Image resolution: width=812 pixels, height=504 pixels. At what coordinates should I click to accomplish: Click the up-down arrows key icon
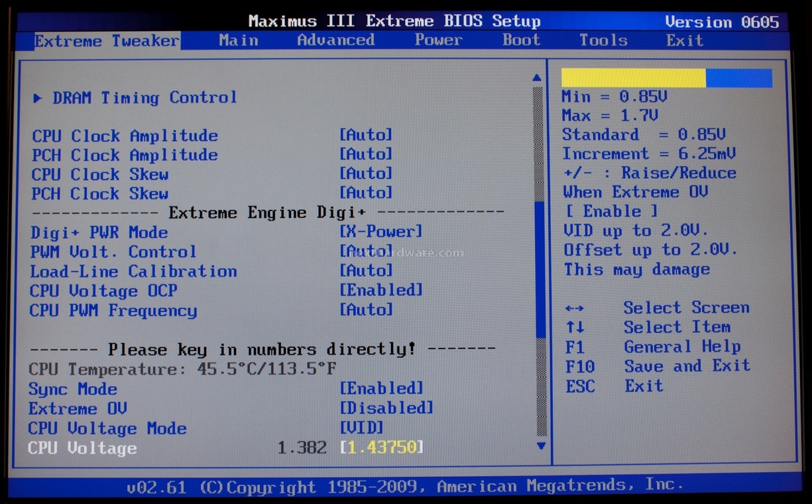point(575,327)
